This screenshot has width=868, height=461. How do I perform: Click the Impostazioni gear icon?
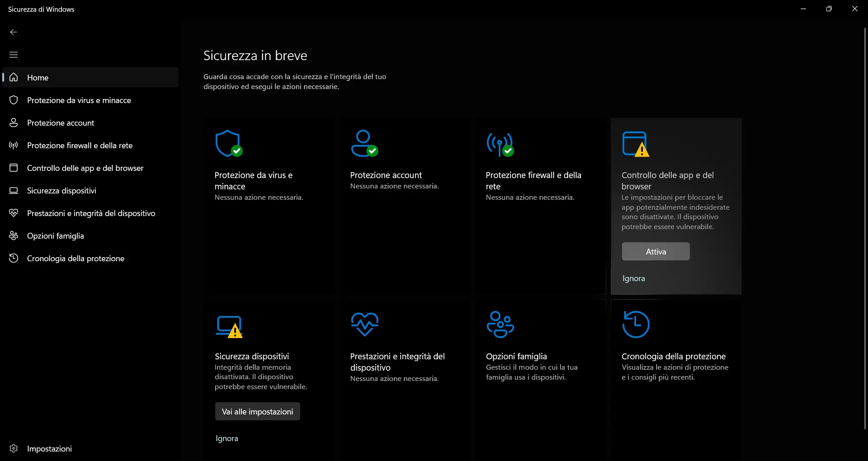tap(14, 448)
